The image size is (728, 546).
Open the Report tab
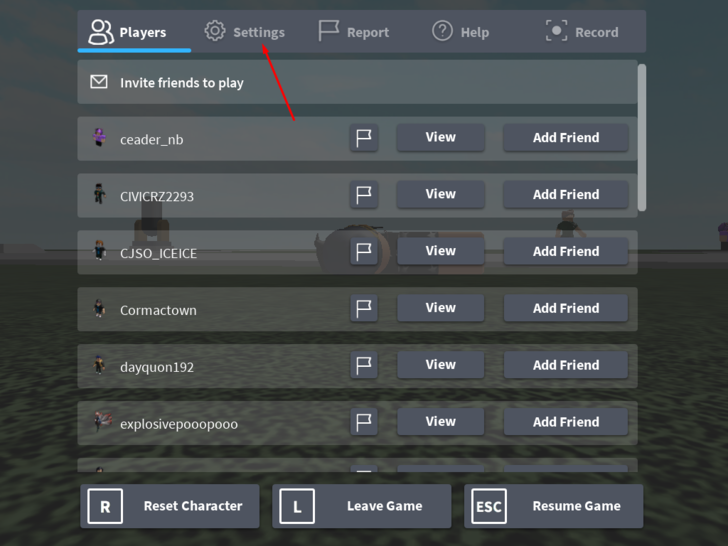click(x=354, y=32)
